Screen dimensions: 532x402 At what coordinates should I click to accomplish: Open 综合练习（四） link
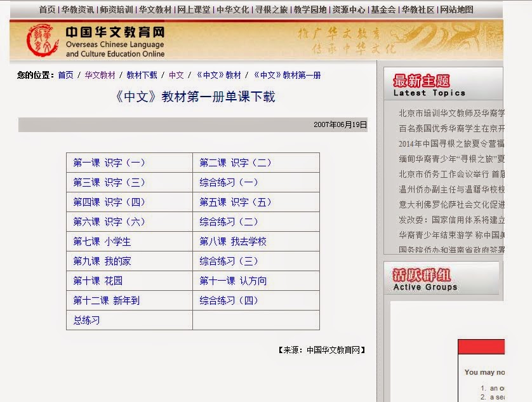click(x=229, y=300)
